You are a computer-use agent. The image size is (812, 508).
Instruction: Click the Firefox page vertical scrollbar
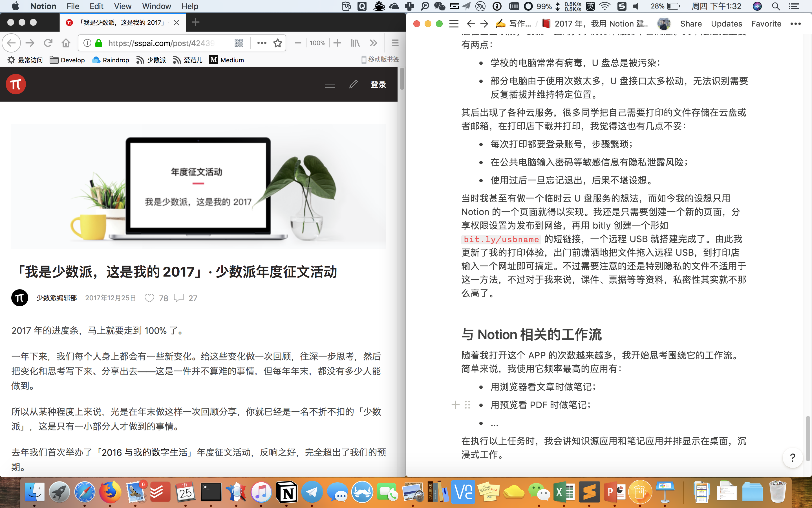[402, 79]
